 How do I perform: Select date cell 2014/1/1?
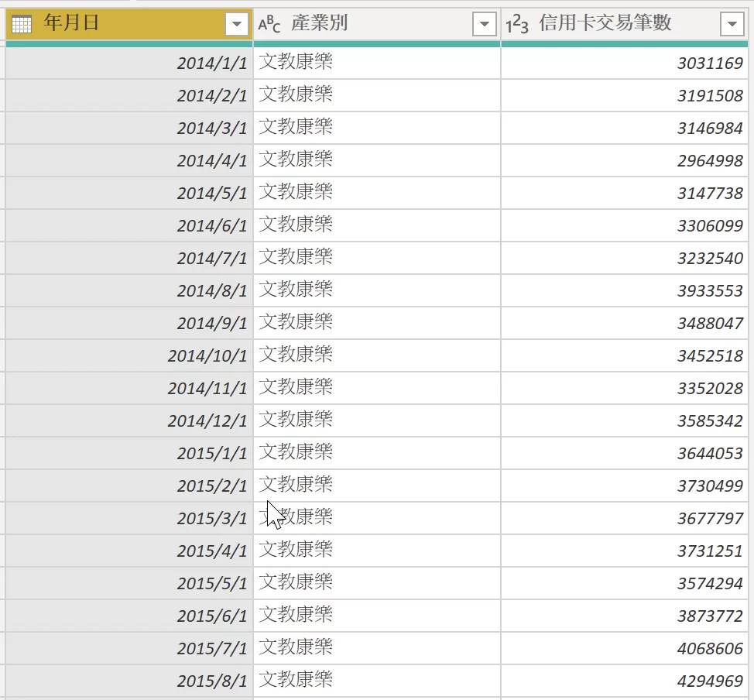click(x=129, y=63)
